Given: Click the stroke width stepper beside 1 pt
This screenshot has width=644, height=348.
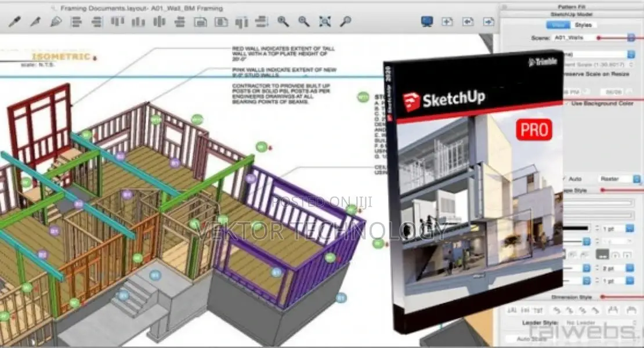Looking at the screenshot, I should [x=597, y=228].
